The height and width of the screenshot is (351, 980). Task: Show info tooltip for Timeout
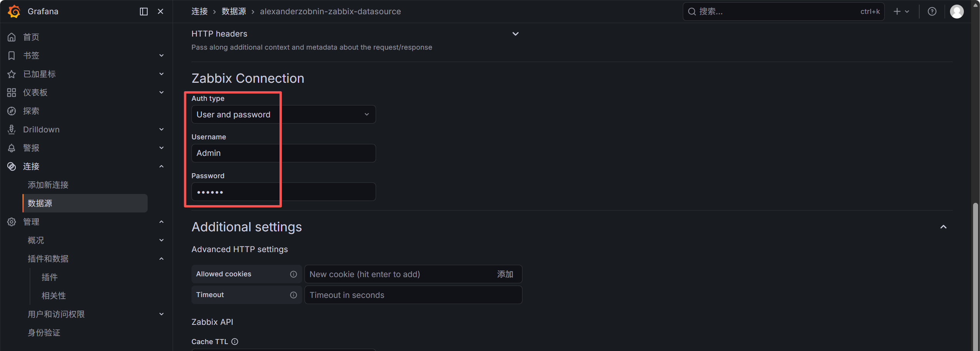point(293,295)
